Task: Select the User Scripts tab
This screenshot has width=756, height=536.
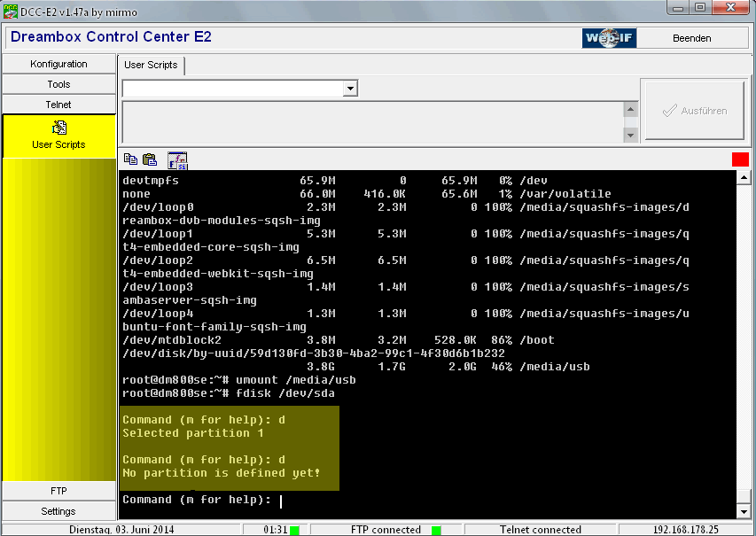Action: (151, 65)
